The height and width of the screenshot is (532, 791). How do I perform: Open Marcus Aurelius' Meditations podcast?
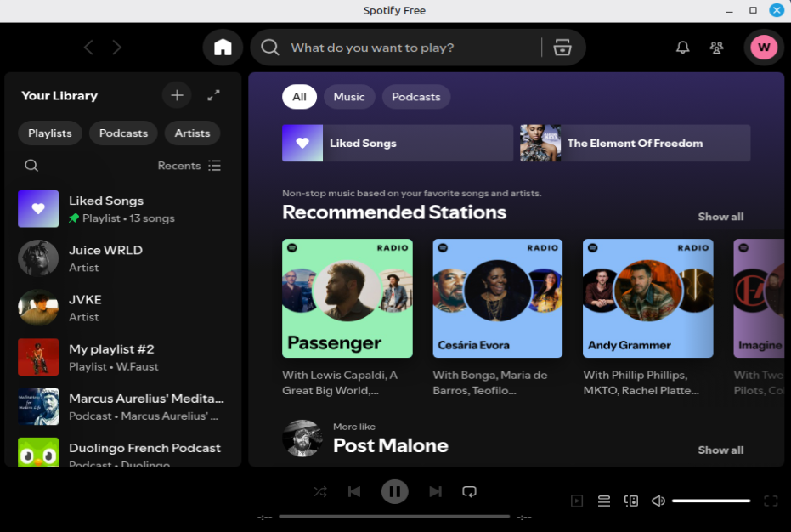[x=123, y=407]
